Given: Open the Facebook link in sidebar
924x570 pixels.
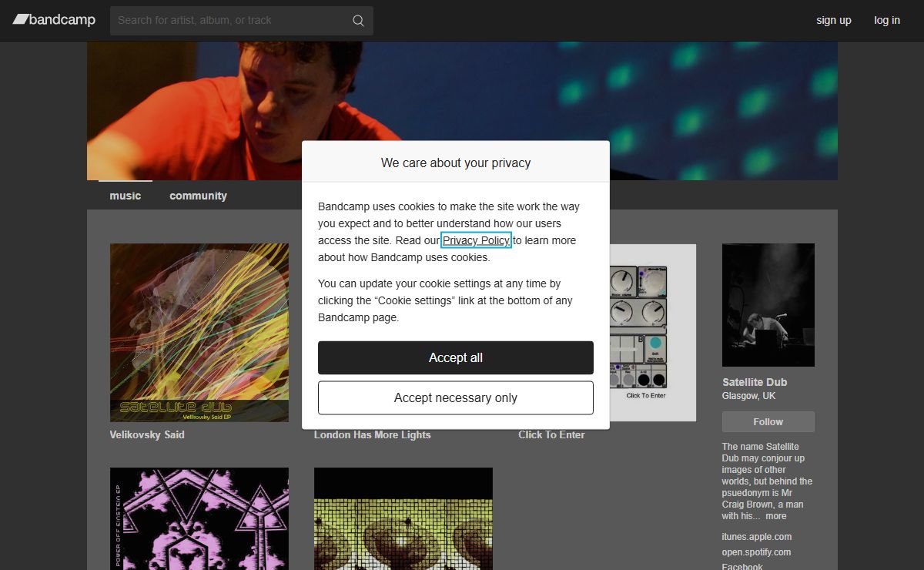Looking at the screenshot, I should pyautogui.click(x=743, y=567).
